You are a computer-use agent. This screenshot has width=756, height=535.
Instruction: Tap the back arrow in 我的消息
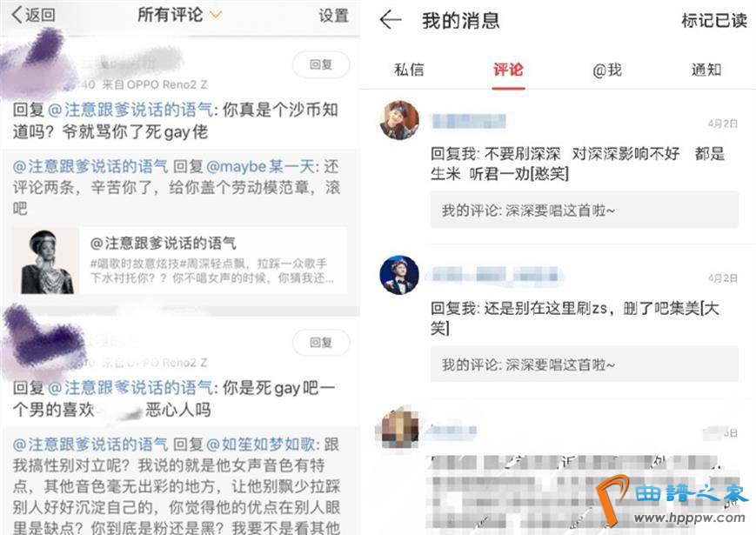(x=391, y=20)
